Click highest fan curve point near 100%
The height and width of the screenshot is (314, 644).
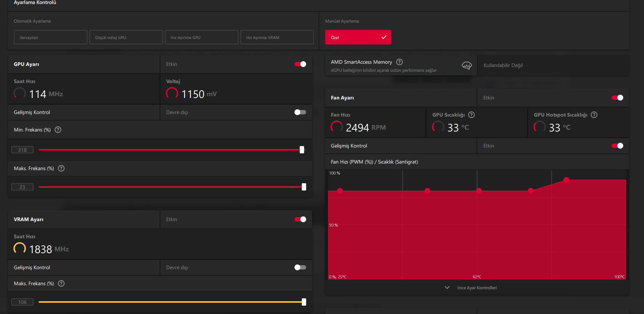[x=566, y=180]
